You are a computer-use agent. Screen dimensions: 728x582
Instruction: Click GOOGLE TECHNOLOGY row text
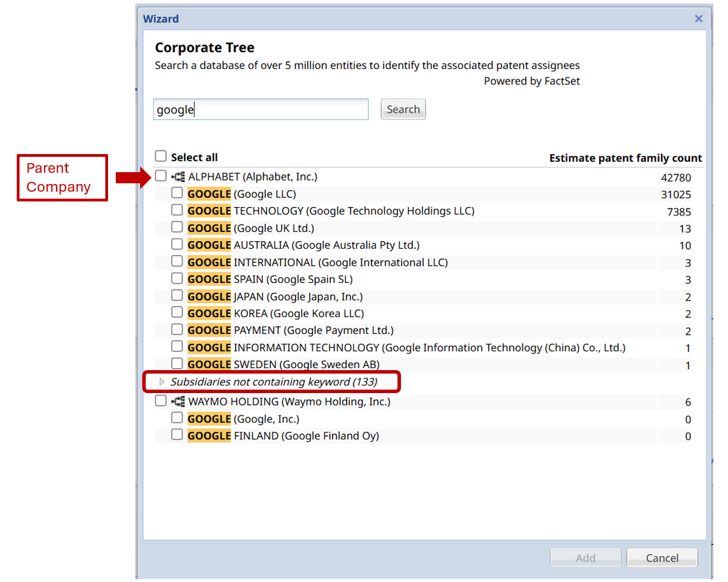(x=331, y=211)
